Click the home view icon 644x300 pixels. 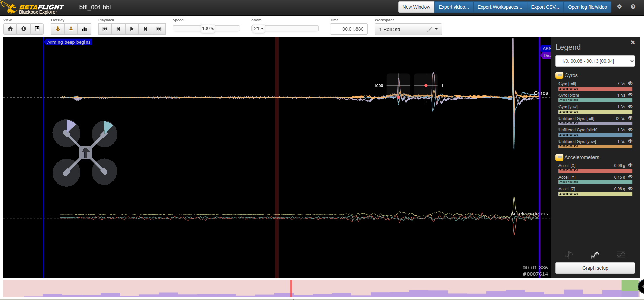10,29
